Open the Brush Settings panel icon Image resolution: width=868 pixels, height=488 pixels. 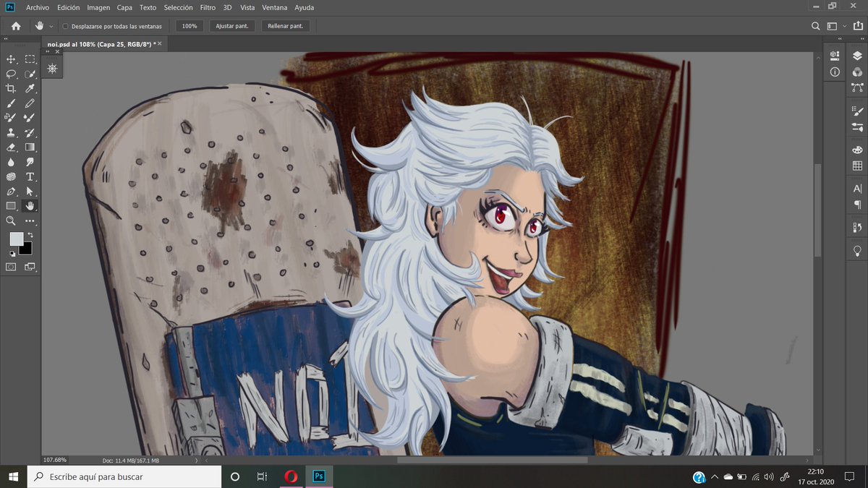857,111
